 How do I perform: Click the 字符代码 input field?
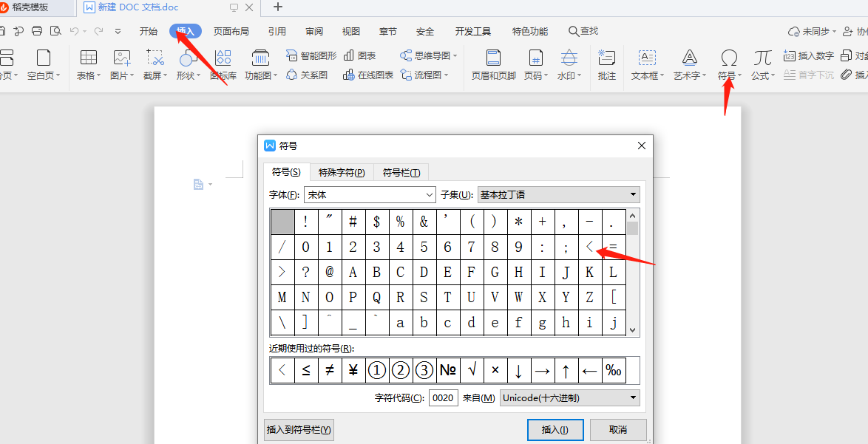443,397
